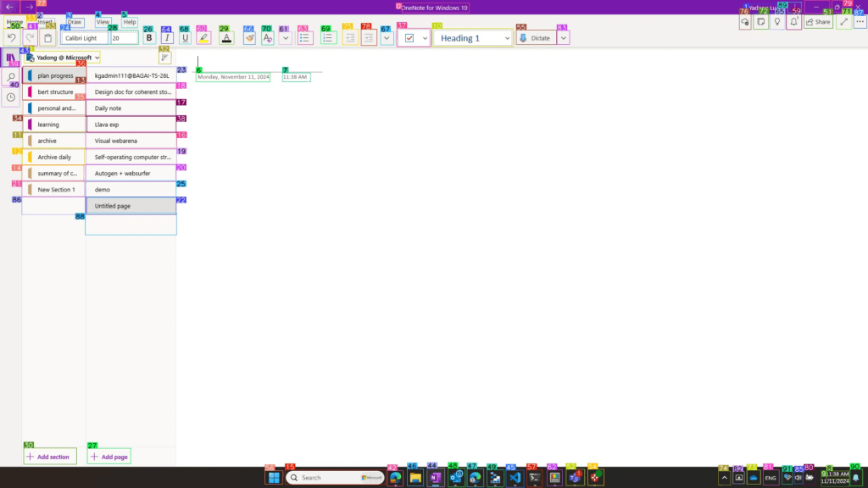Expand paragraph formatting options
The image size is (868, 488).
[387, 38]
